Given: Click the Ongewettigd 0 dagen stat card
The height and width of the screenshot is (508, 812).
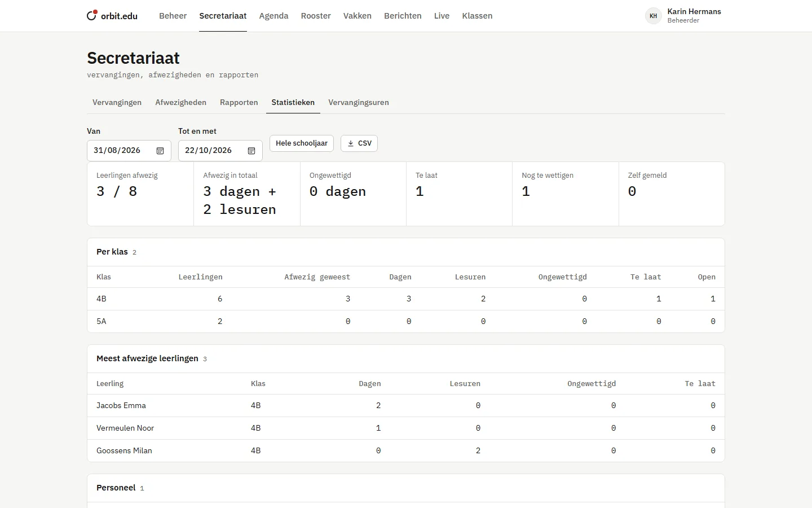Looking at the screenshot, I should tap(353, 194).
